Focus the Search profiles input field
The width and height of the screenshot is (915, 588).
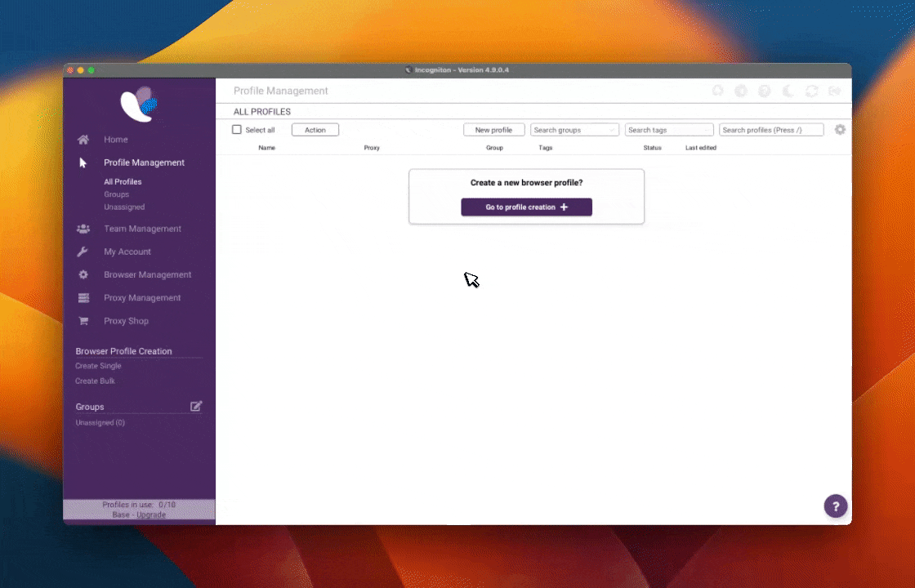click(770, 130)
